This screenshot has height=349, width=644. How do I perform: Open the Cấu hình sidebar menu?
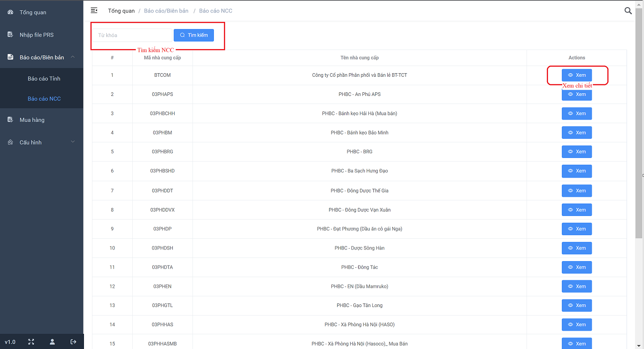pos(30,142)
